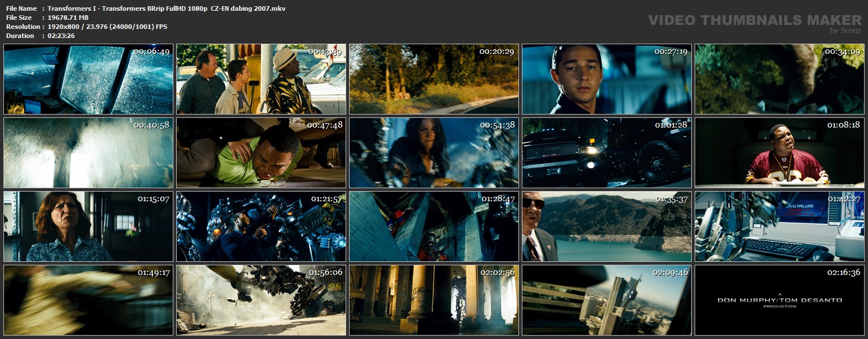Open the computer keyboard frame at 01:42:27
The image size is (868, 339).
click(x=779, y=226)
